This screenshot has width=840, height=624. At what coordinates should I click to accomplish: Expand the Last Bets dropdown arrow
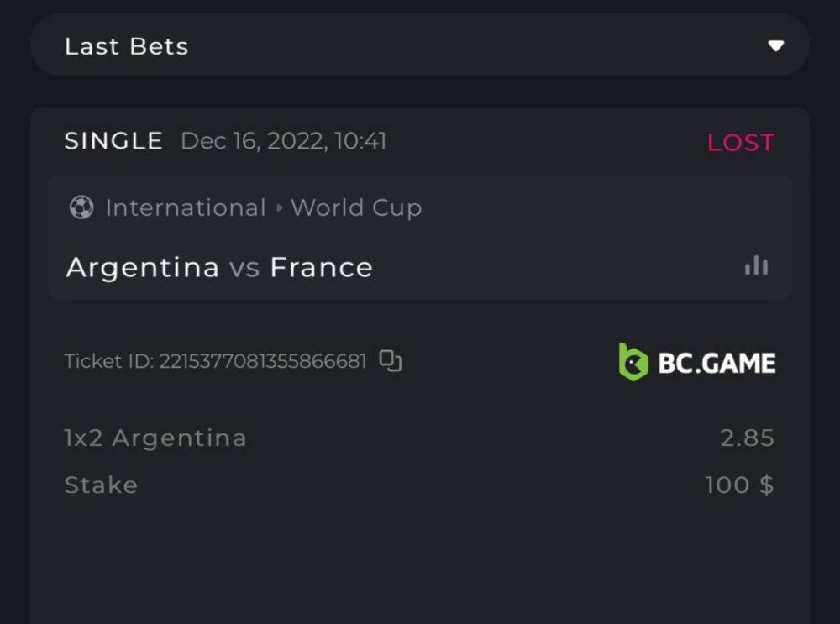pos(775,45)
